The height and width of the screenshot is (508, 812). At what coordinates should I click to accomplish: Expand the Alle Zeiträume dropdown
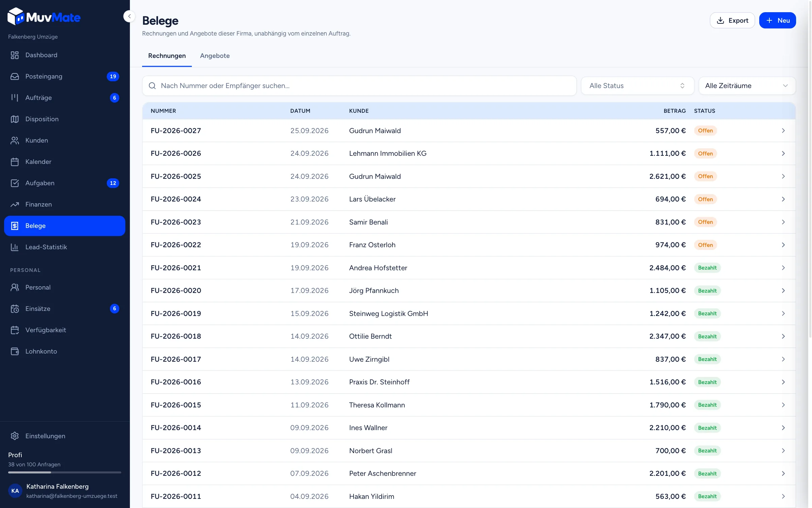[x=747, y=86]
